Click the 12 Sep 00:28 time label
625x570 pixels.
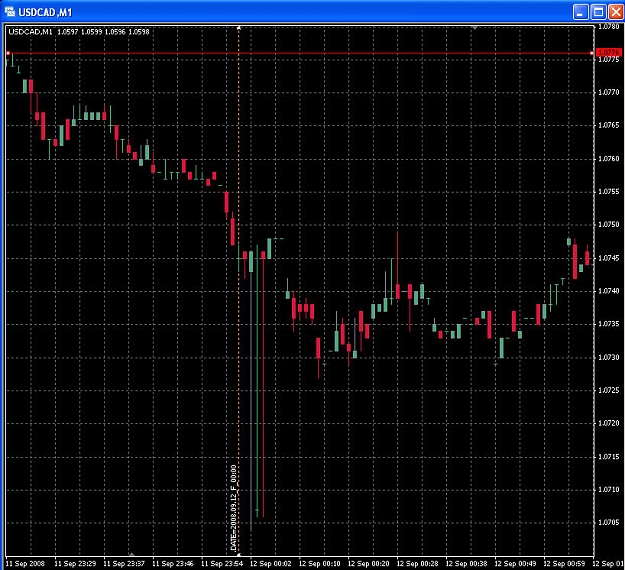coord(417,564)
